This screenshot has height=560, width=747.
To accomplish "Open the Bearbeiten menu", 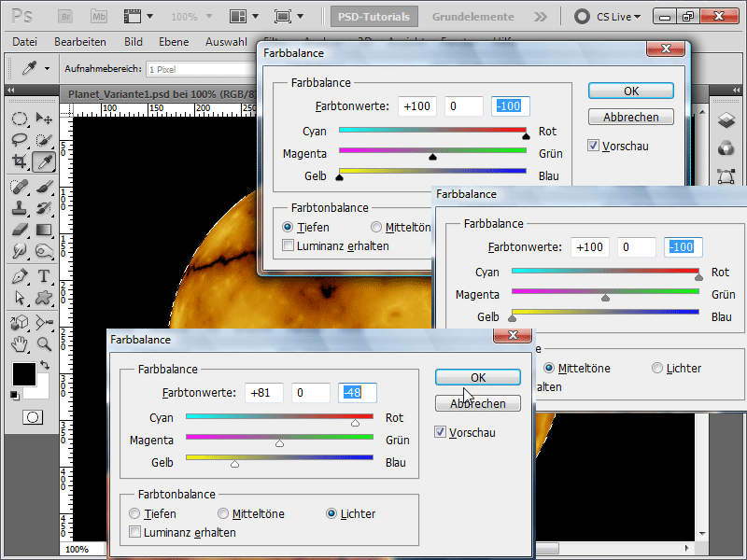I will (x=80, y=42).
